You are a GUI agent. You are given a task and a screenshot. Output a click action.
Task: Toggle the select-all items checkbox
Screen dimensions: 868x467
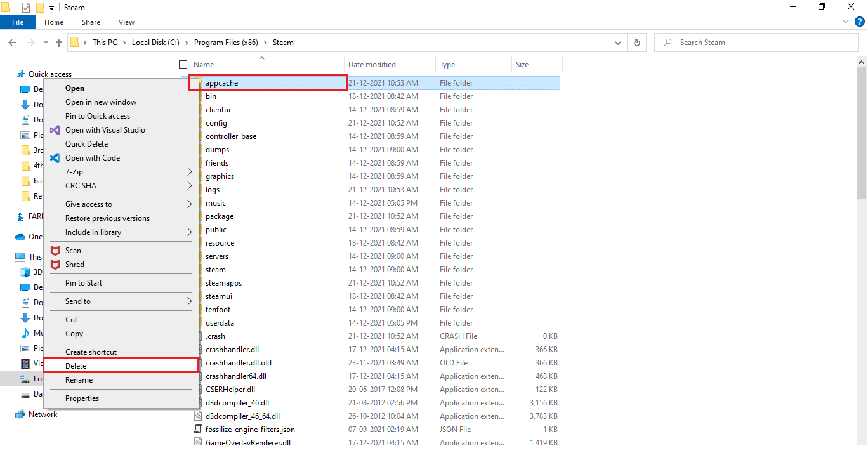[x=182, y=64]
